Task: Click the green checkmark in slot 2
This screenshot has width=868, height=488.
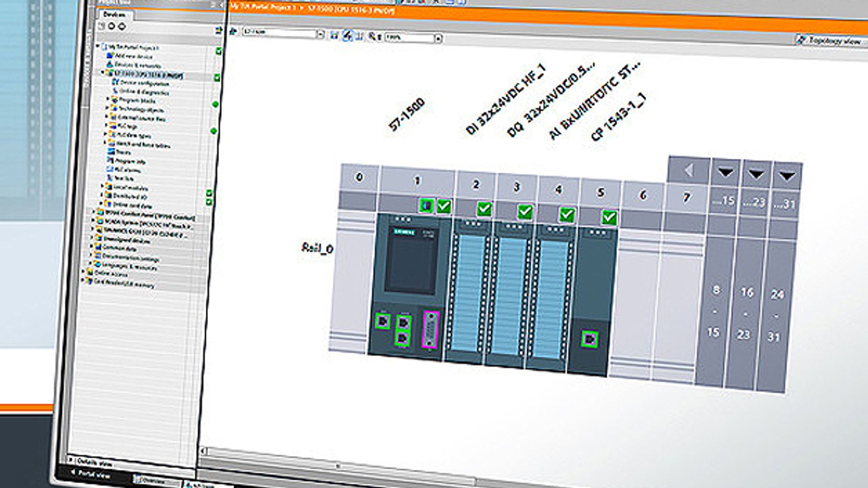Action: [x=484, y=209]
